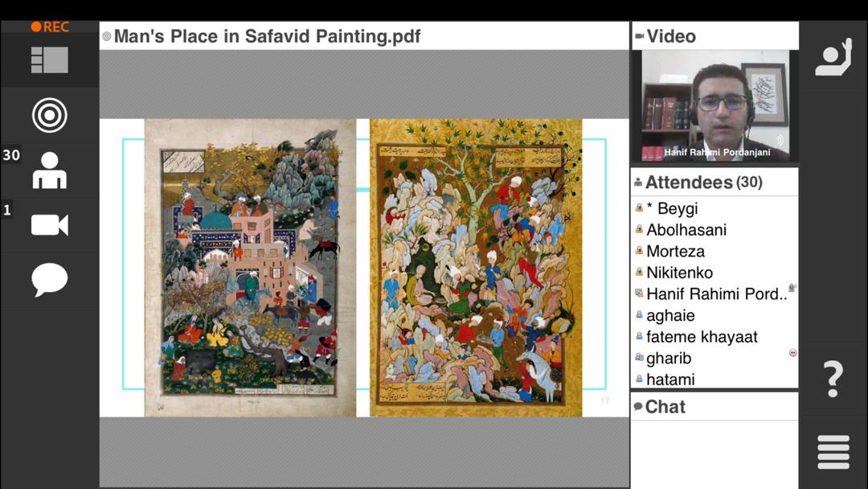Click the microphone icon beside Hanif Rahimi
868x489 pixels.
[792, 287]
